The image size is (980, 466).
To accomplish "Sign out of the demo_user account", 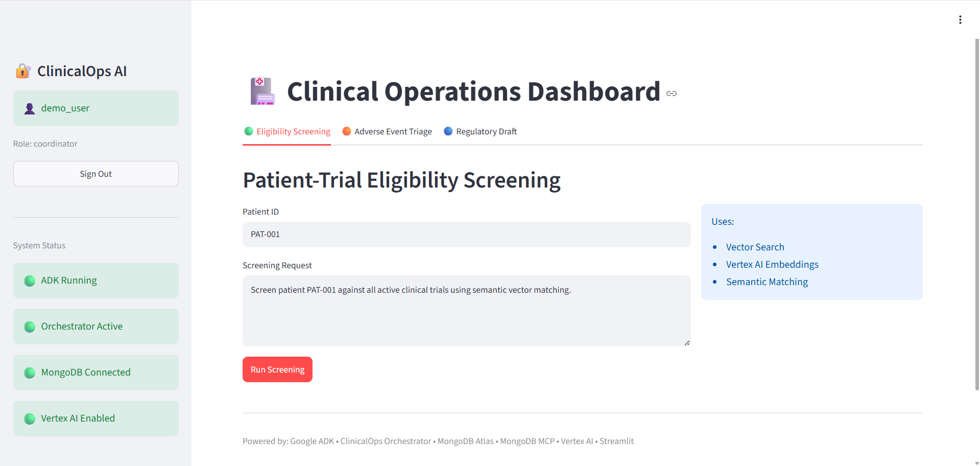I will click(96, 174).
